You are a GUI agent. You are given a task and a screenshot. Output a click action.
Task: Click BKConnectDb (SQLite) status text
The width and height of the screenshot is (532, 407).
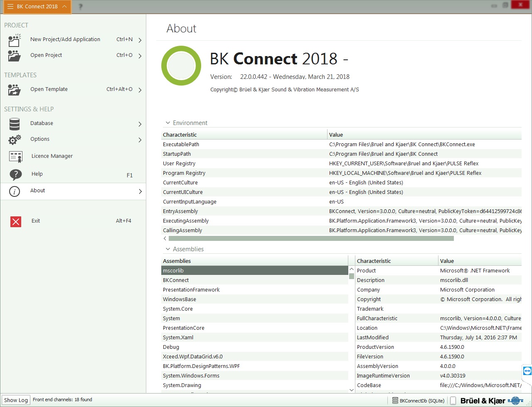pyautogui.click(x=422, y=401)
